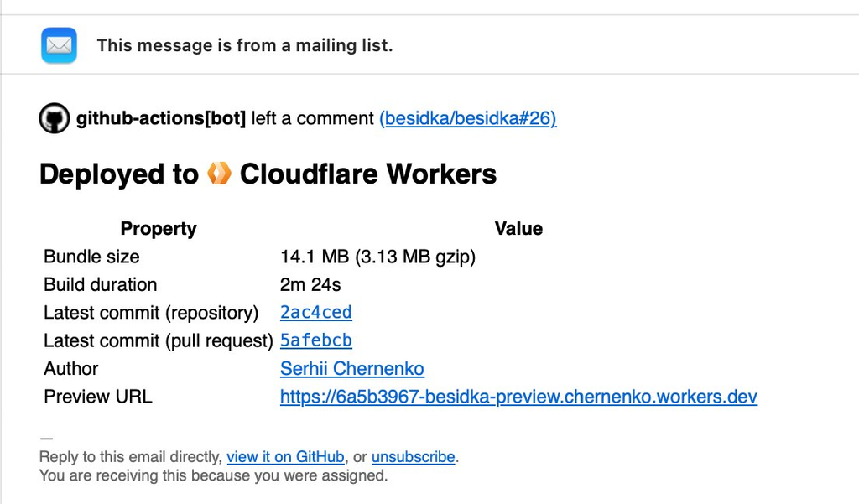Click the Property column header
This screenshot has height=504, width=859.
(159, 228)
